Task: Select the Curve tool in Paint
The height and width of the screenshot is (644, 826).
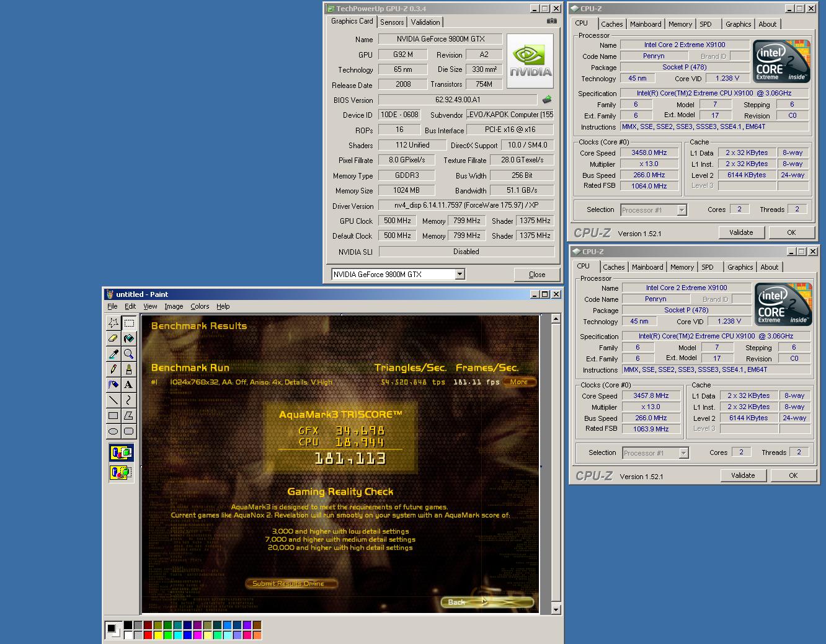Action: [x=128, y=400]
